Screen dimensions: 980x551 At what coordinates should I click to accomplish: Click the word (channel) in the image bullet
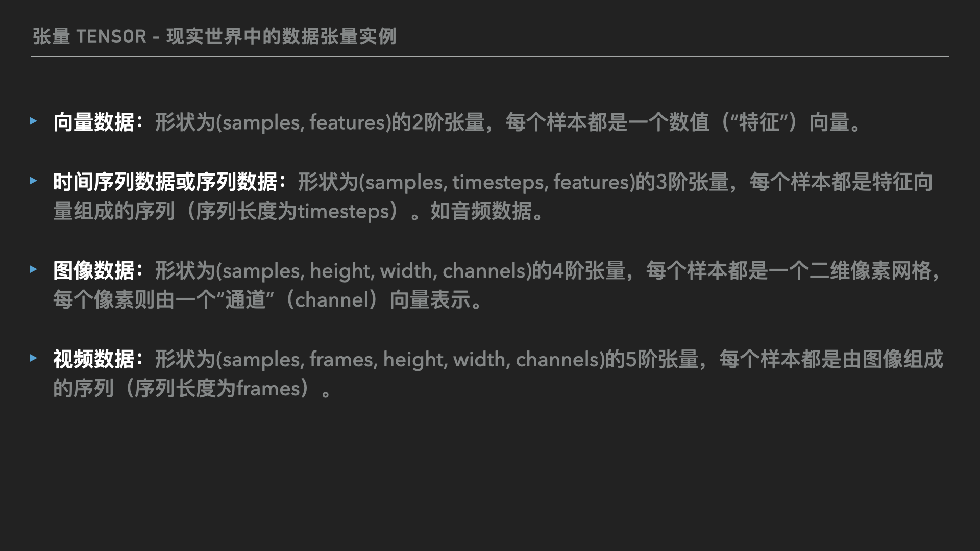(x=332, y=300)
